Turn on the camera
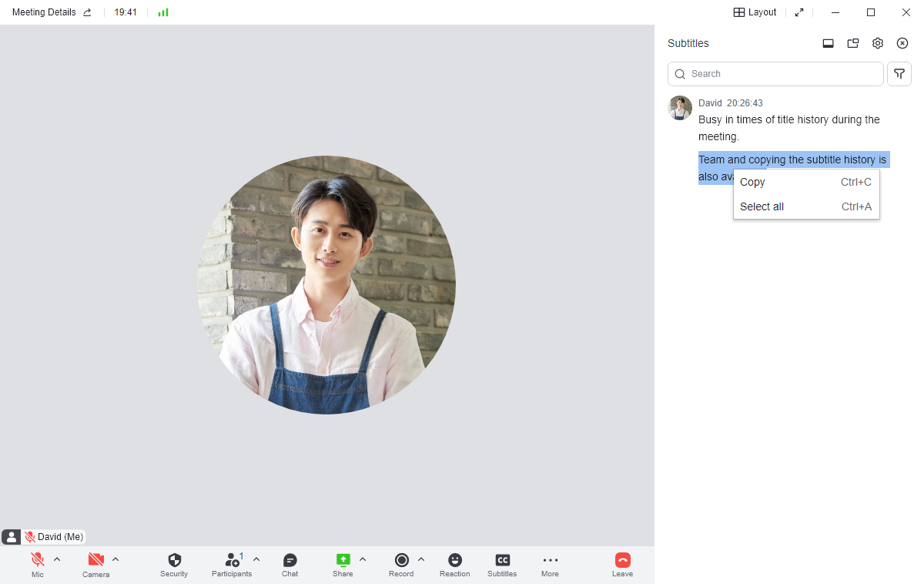924x584 pixels. click(96, 561)
